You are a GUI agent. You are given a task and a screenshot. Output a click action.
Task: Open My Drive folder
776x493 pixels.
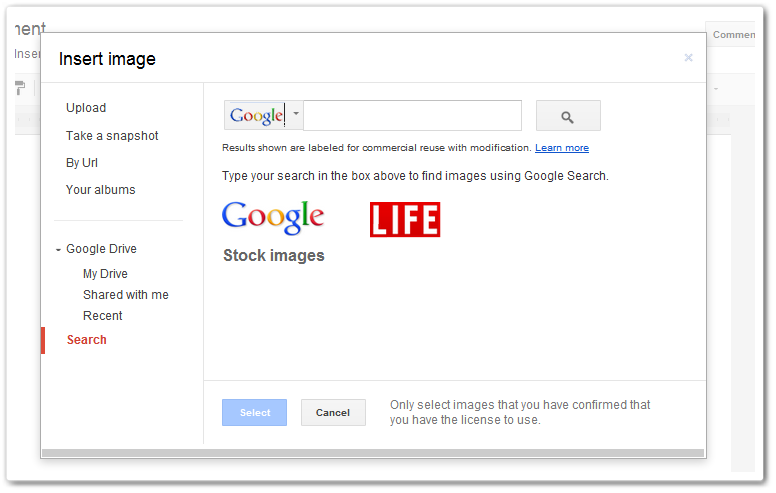coord(105,274)
